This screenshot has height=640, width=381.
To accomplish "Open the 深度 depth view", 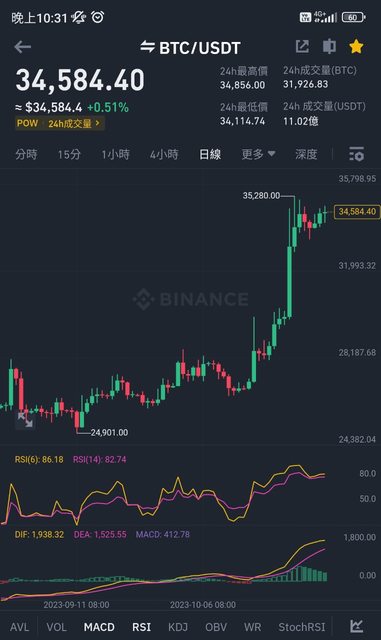I will point(306,154).
